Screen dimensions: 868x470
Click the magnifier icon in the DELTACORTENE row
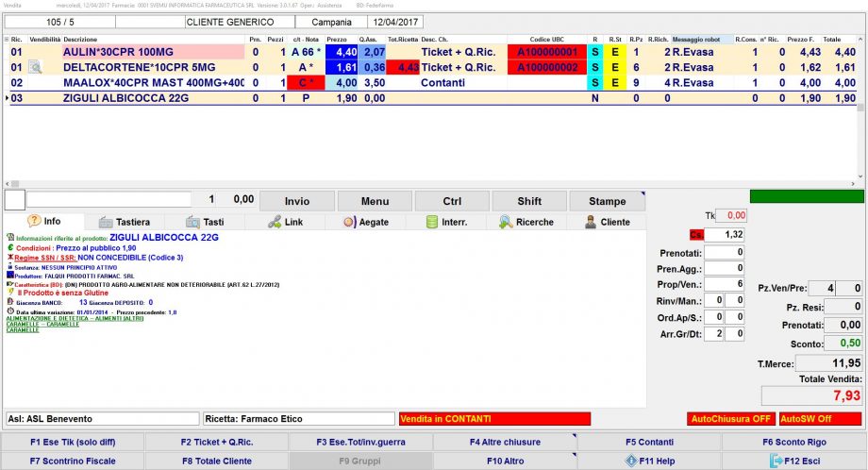click(35, 68)
